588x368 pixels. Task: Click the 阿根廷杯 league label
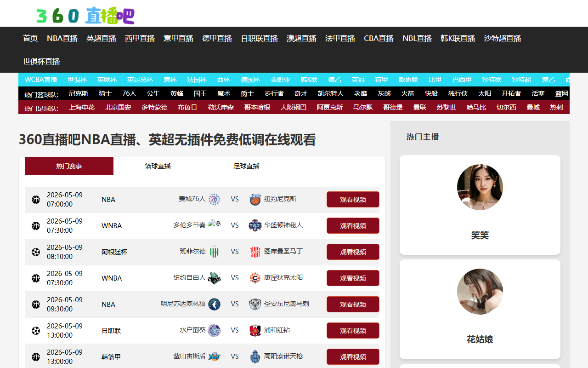[x=114, y=252]
